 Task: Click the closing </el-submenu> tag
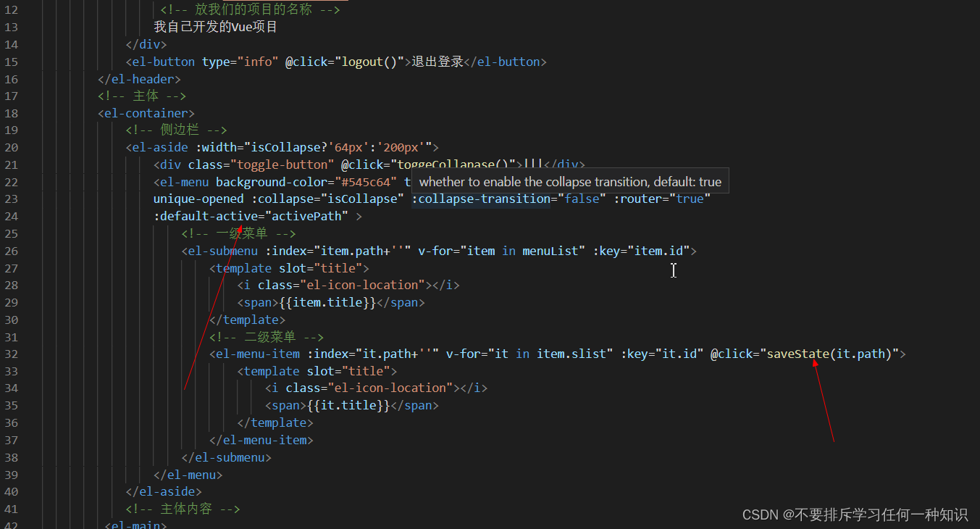click(227, 457)
